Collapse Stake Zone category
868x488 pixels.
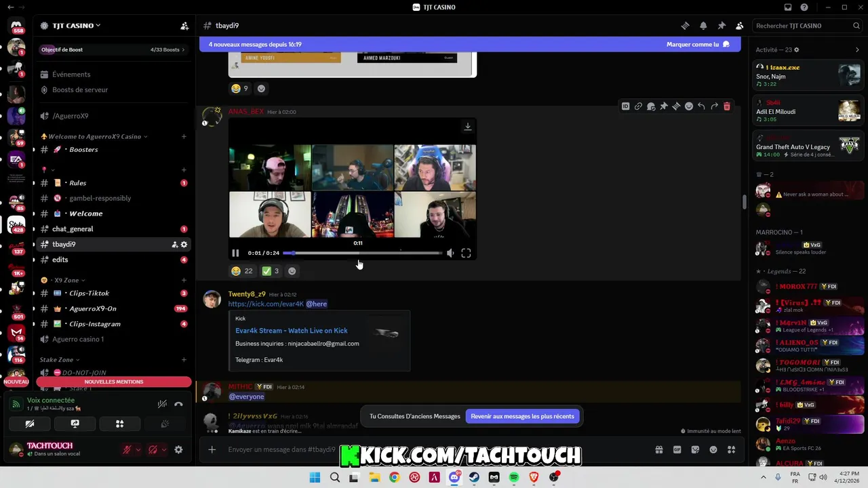point(60,360)
